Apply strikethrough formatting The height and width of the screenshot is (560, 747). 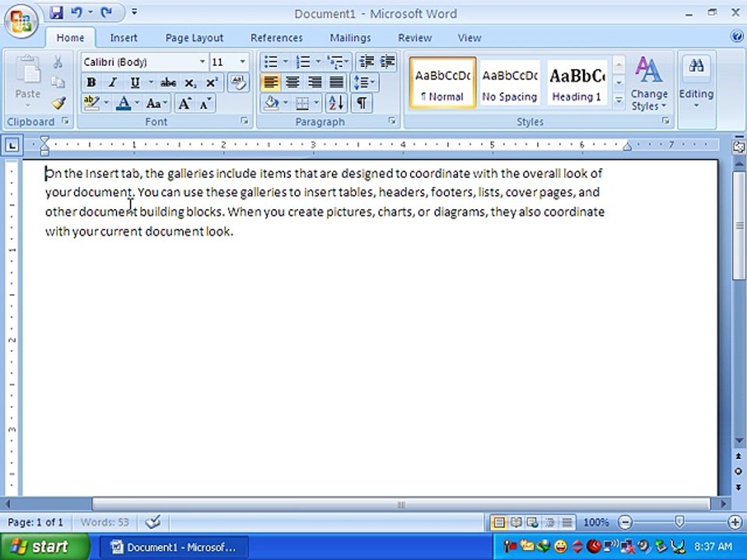168,83
